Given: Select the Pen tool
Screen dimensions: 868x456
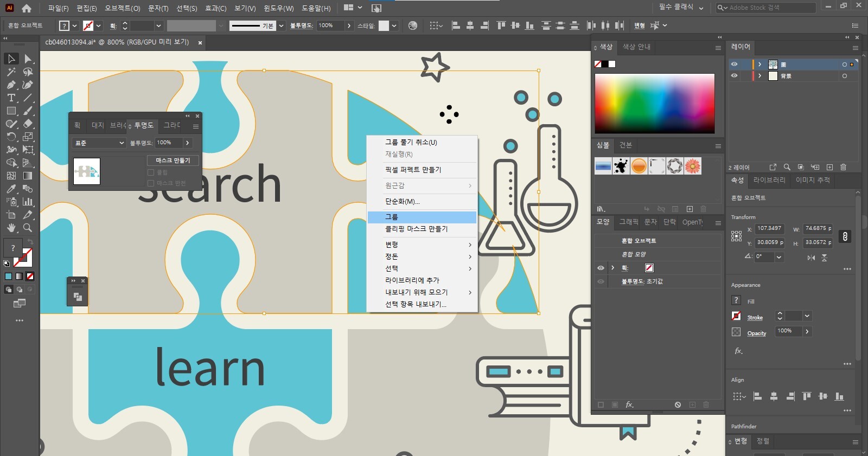Looking at the screenshot, I should coord(11,85).
